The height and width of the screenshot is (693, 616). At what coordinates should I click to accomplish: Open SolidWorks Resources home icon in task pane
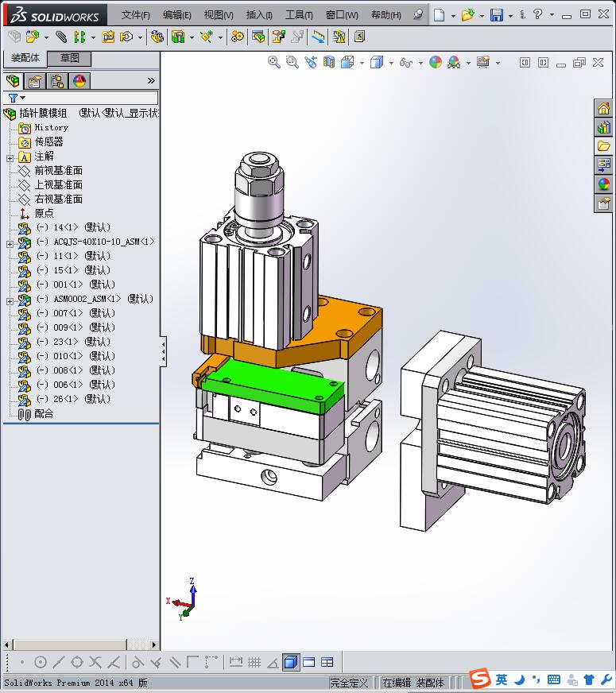click(603, 108)
